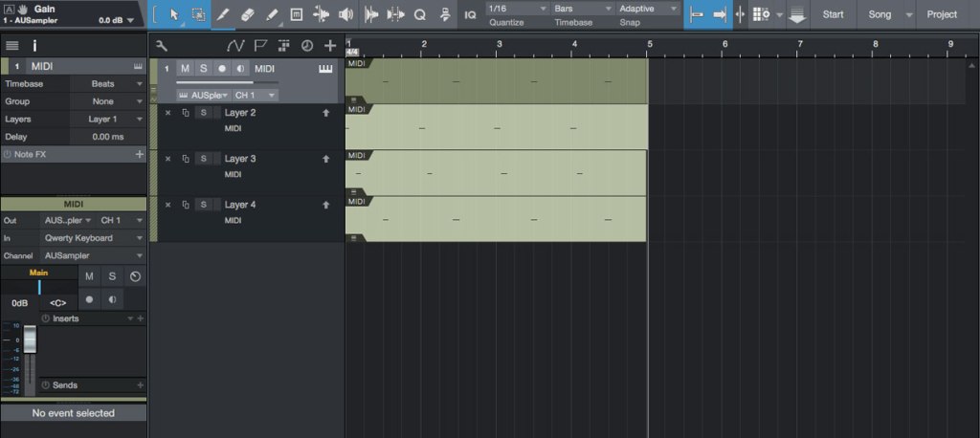Open the Gain 0.0 dB dropdown
The image size is (980, 438).
click(x=116, y=20)
